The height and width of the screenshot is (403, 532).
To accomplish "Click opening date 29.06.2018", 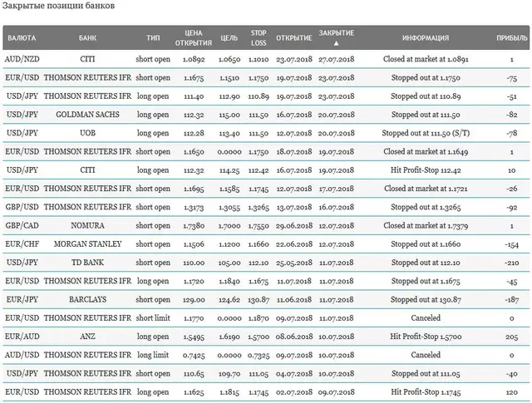I will 294,226.
